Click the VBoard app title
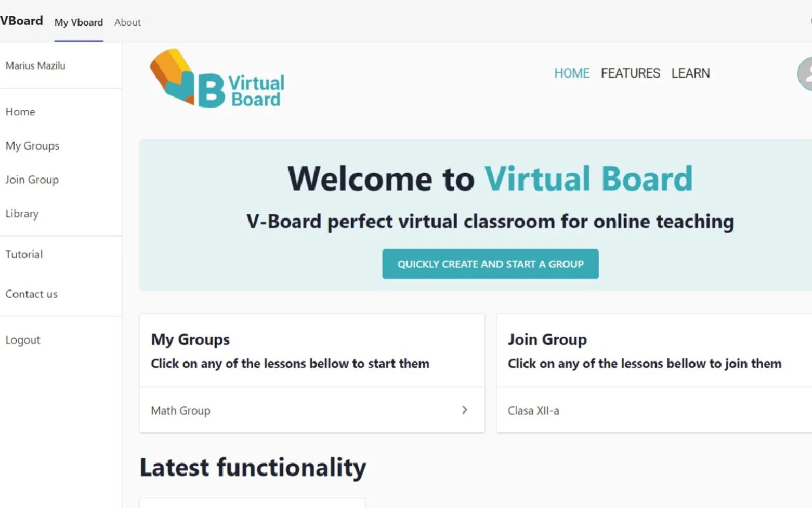Screen dimensions: 812x508 pyautogui.click(x=22, y=21)
